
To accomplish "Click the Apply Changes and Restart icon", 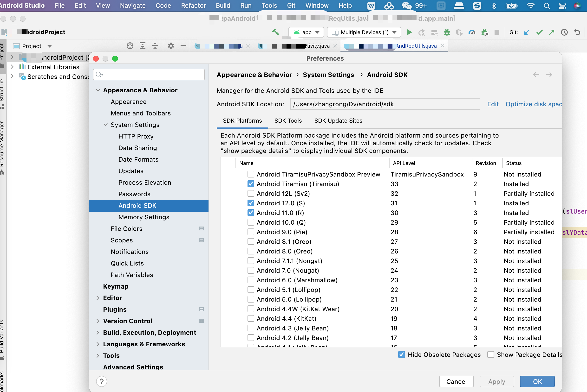I will tap(422, 32).
